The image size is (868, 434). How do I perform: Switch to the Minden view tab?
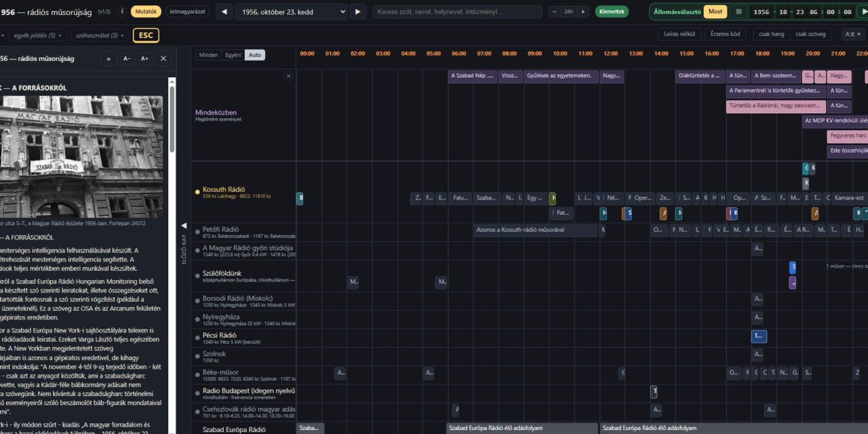[x=208, y=55]
